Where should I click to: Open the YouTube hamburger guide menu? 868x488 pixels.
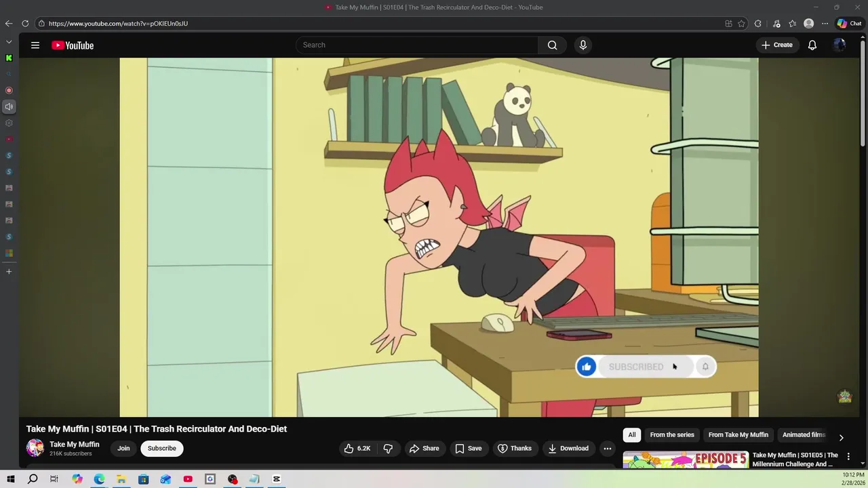(35, 45)
